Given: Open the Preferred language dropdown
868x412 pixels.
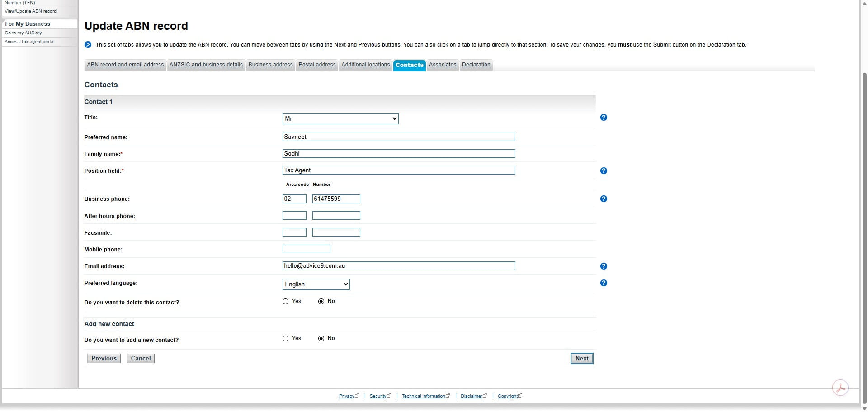Looking at the screenshot, I should click(316, 284).
